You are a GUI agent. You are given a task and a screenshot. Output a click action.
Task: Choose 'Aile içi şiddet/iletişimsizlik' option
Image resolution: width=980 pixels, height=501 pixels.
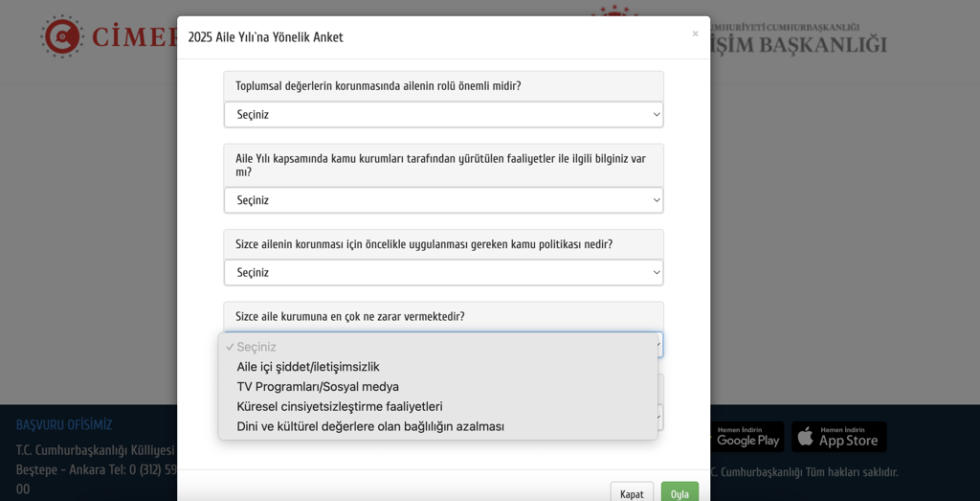[x=308, y=367]
